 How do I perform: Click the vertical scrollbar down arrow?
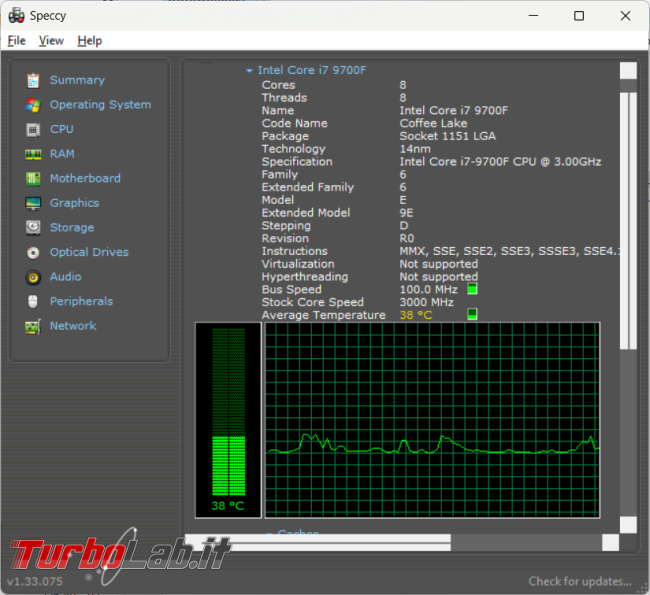[x=628, y=525]
